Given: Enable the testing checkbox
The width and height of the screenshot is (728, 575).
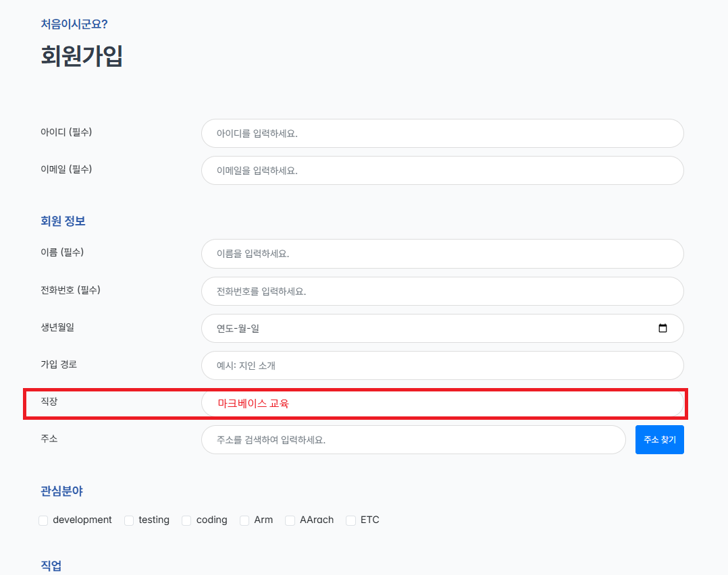Looking at the screenshot, I should [x=129, y=520].
